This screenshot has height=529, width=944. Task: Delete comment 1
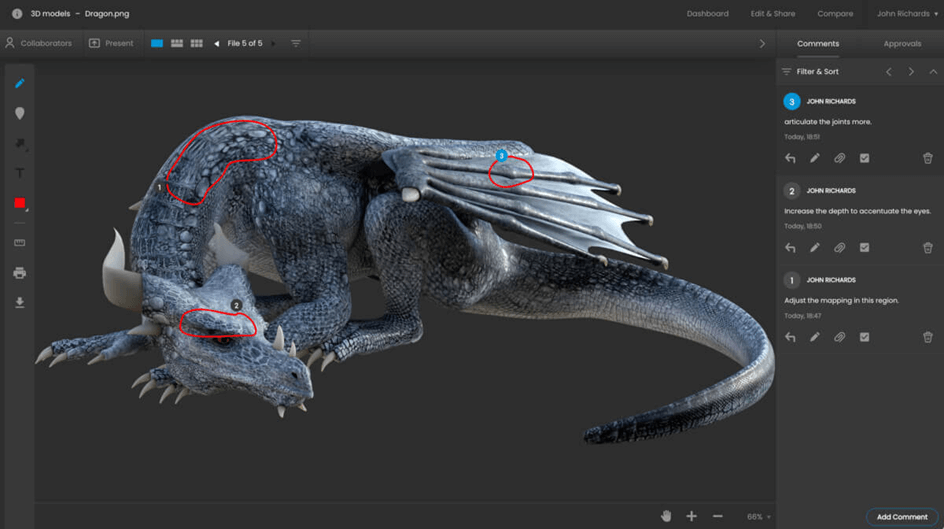928,338
